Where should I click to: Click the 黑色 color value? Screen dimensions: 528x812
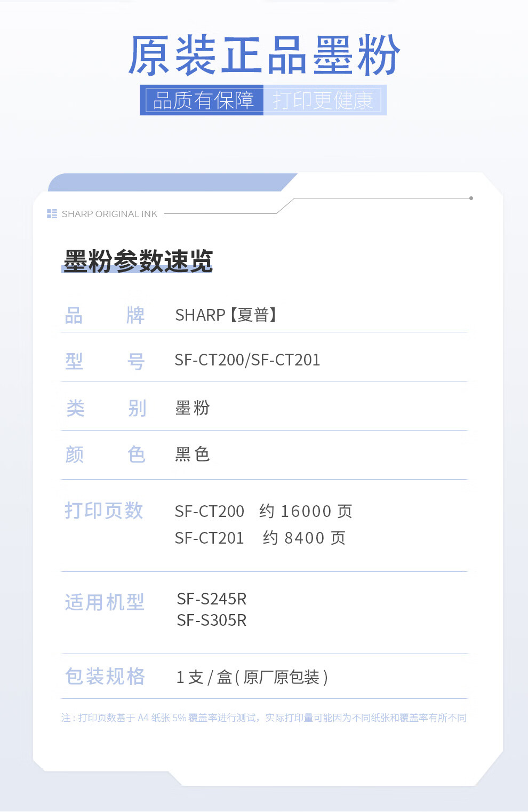click(193, 455)
